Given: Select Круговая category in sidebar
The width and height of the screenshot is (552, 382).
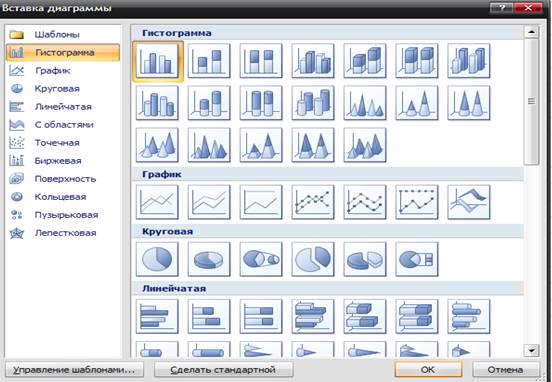Looking at the screenshot, I should point(63,89).
